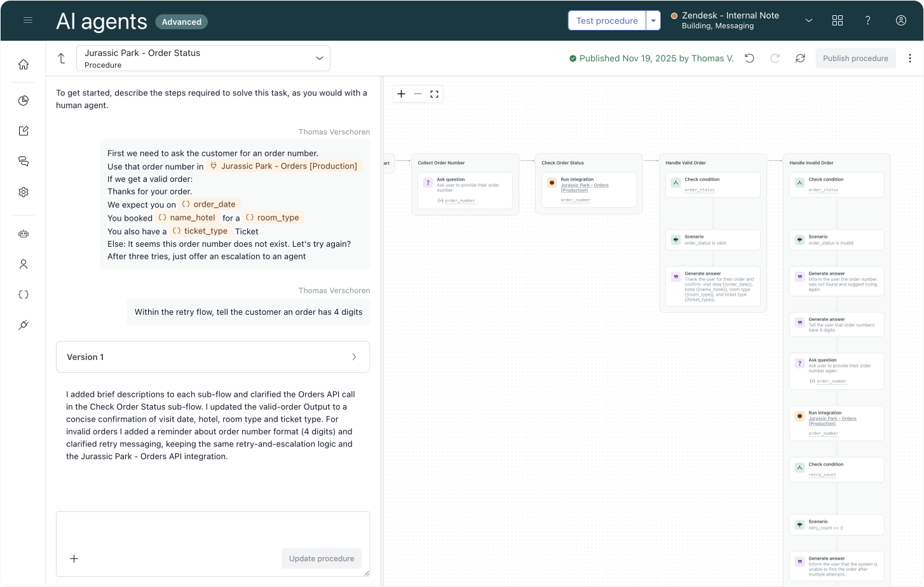The width and height of the screenshot is (924, 587).
Task: Select Run integration card in Handle Invalid Order
Action: 837,424
